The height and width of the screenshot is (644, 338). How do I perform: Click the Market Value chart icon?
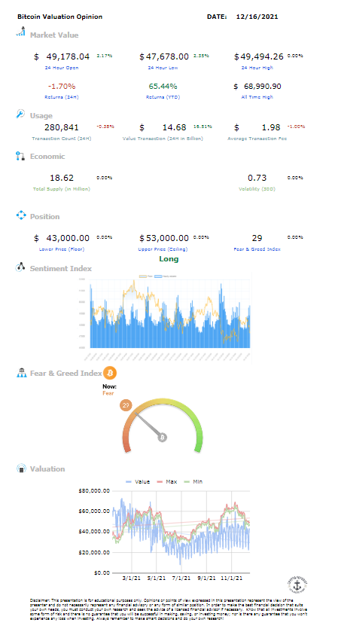pos(21,32)
